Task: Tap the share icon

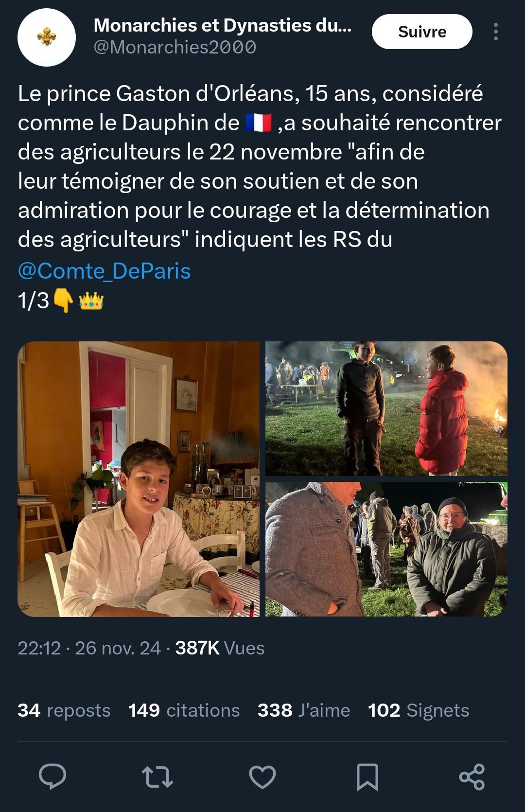Action: point(472,777)
